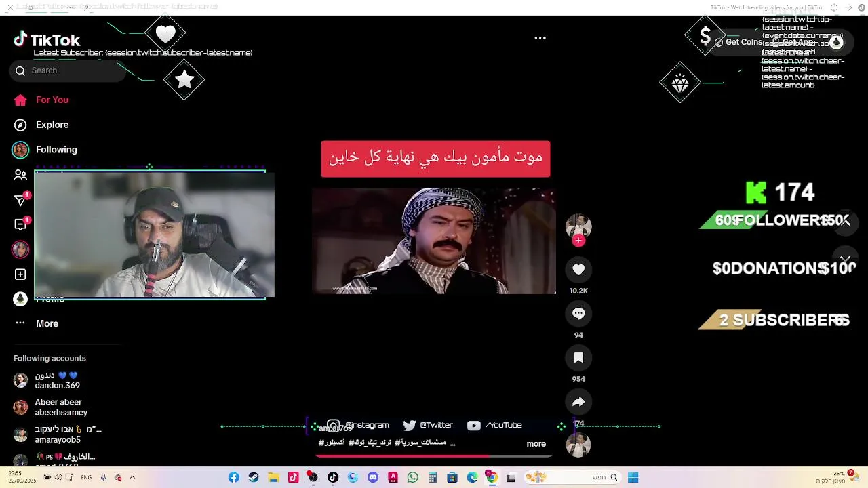Open the Windows Start button
Viewport: 868px width, 488px height.
click(x=633, y=477)
